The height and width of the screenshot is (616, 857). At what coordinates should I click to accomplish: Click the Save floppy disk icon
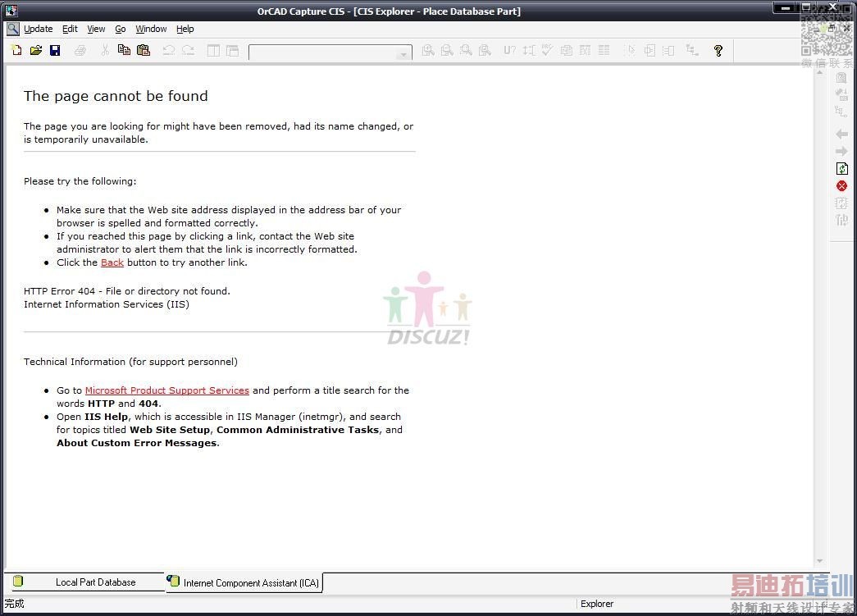pos(55,50)
